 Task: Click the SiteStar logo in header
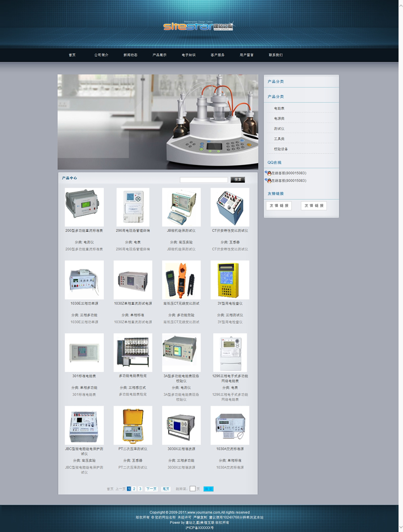[x=198, y=26]
